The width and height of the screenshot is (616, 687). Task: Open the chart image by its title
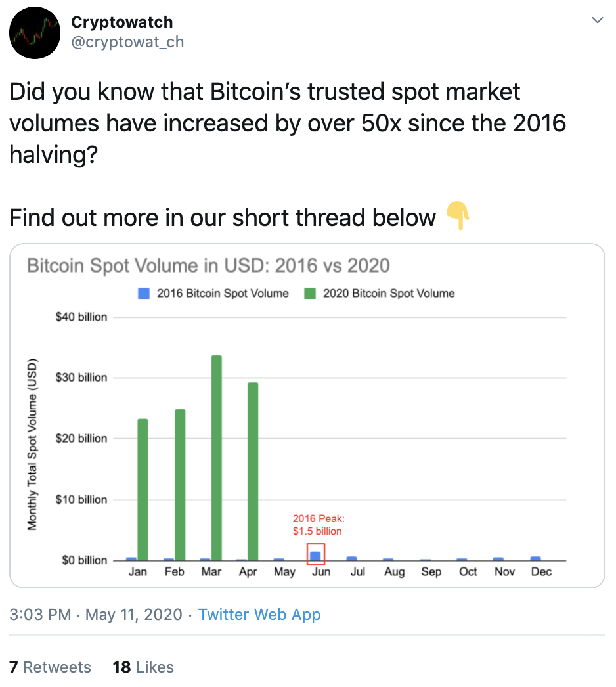click(x=208, y=265)
